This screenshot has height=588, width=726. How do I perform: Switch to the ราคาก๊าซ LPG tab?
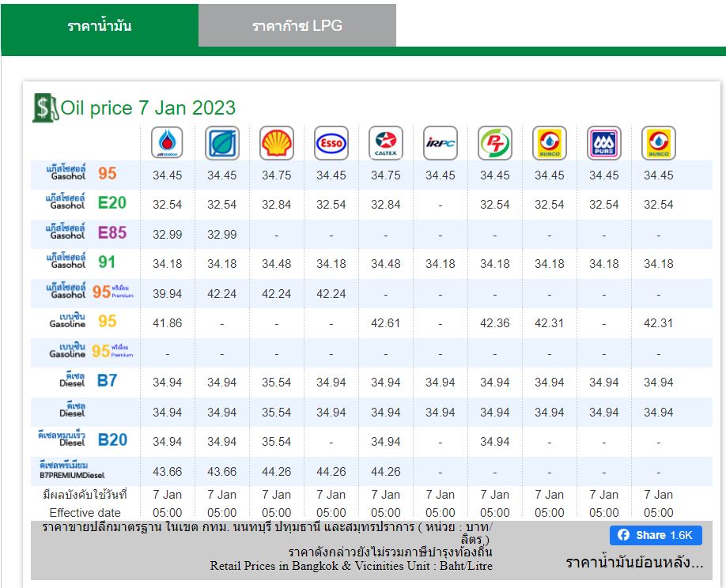[x=297, y=25]
